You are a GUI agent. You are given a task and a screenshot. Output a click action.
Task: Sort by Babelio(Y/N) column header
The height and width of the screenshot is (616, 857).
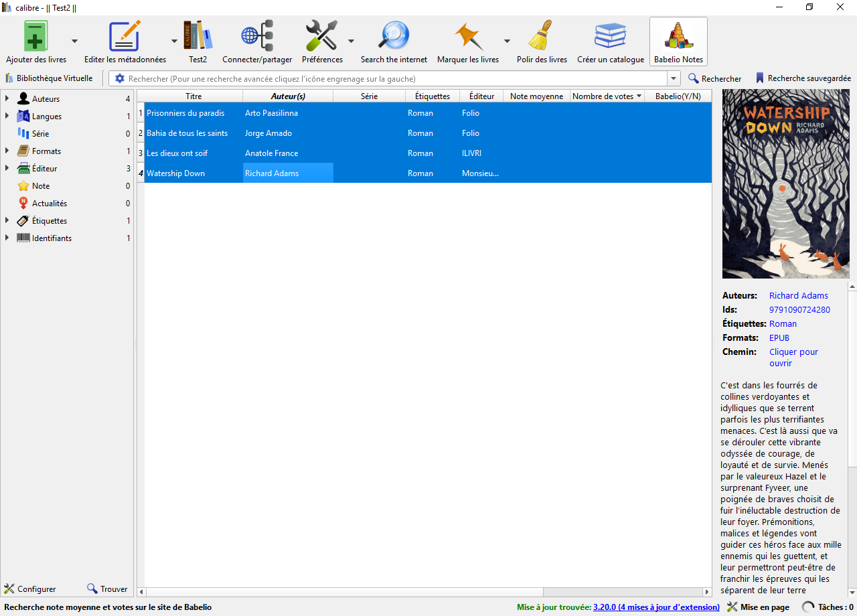pos(678,96)
